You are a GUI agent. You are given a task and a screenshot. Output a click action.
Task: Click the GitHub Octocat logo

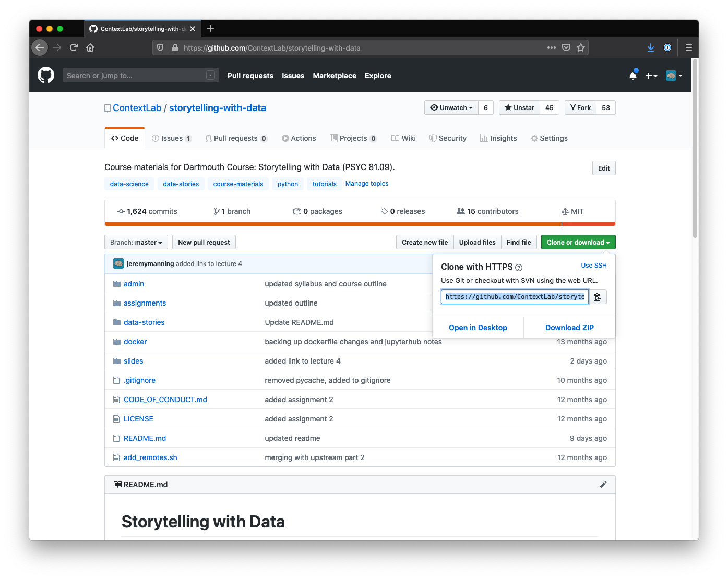point(46,76)
